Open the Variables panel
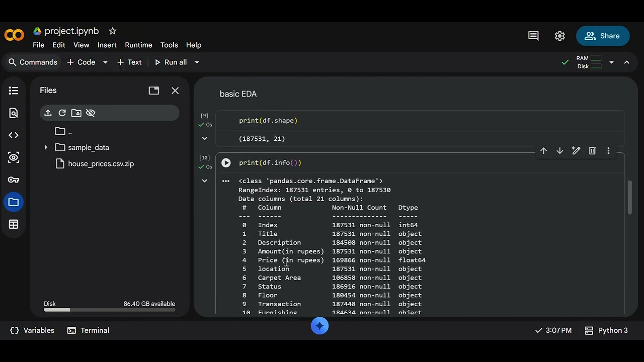Viewport: 644px width, 362px height. click(x=32, y=330)
